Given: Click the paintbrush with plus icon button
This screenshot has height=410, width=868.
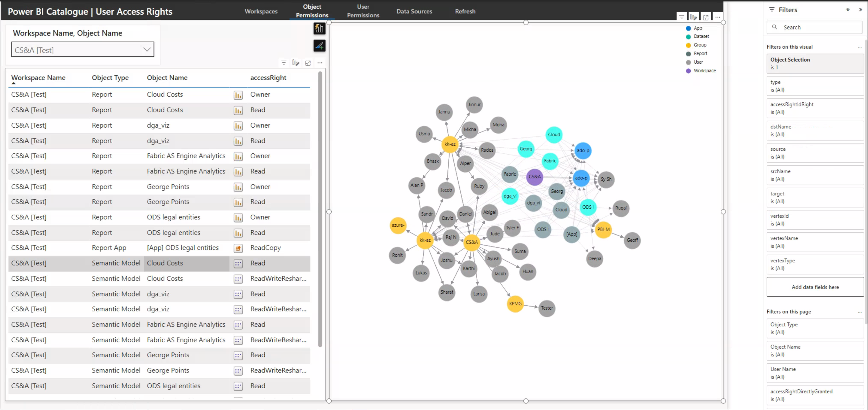Looking at the screenshot, I should 319,45.
